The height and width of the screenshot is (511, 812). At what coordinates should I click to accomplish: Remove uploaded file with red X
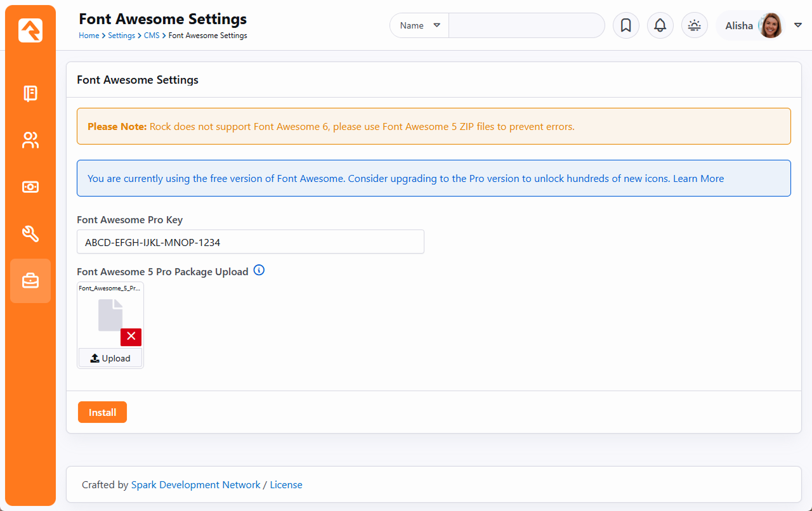(131, 337)
